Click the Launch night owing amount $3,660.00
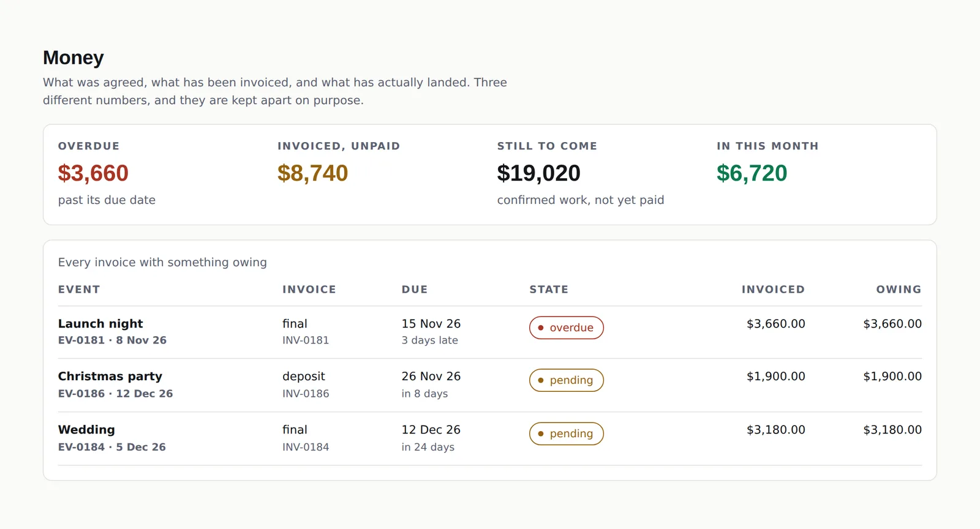 [x=892, y=324]
